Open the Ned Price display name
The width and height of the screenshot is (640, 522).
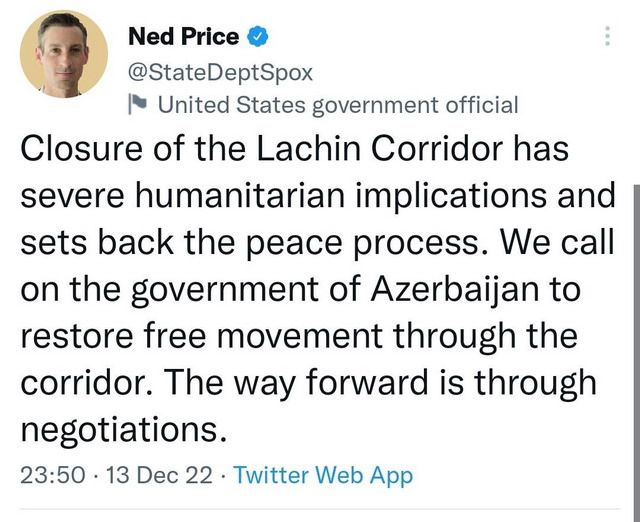[x=183, y=36]
